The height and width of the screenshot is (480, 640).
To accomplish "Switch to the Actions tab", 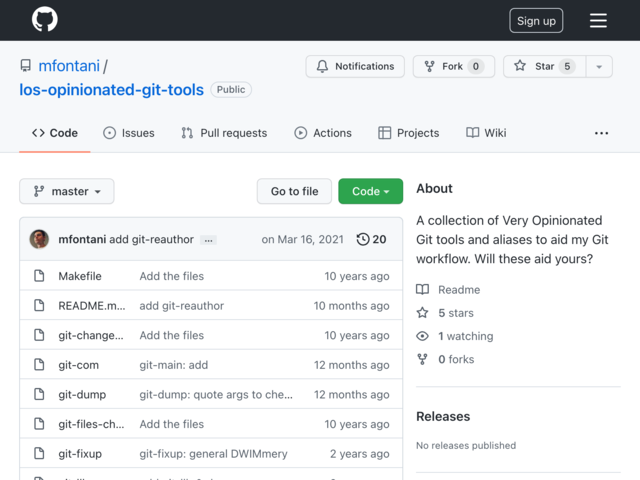I will [323, 133].
